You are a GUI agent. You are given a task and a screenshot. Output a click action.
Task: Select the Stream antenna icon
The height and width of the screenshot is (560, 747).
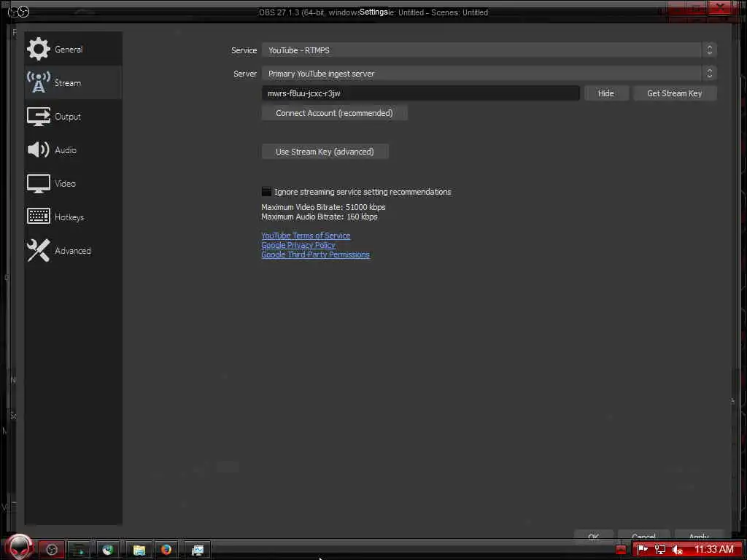[x=38, y=82]
